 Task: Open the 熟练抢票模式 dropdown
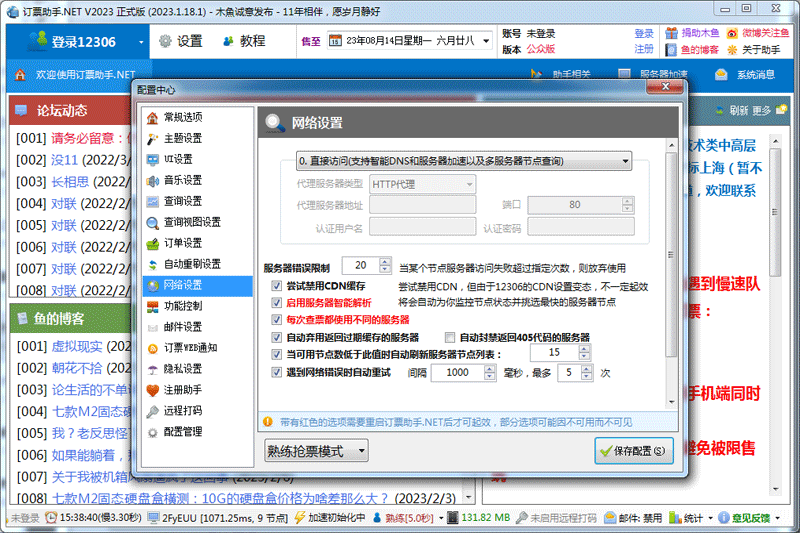(316, 451)
